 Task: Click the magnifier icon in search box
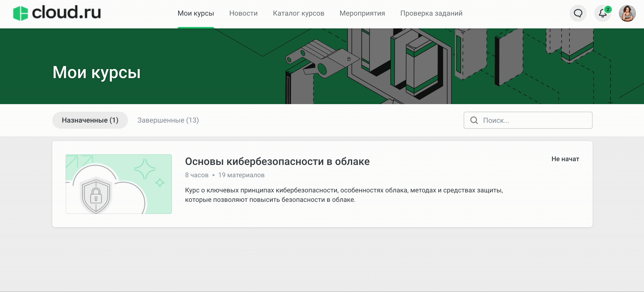tap(474, 120)
